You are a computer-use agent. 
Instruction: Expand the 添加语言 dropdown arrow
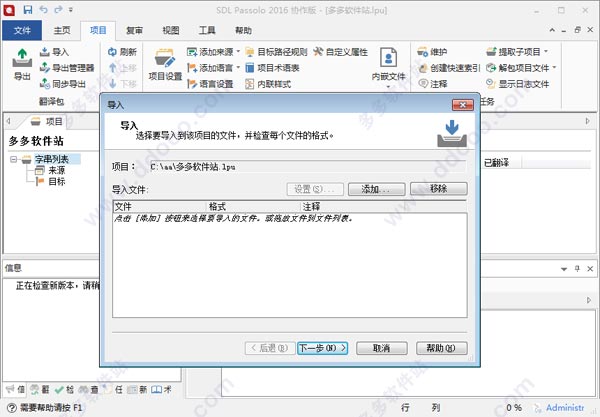coord(238,67)
